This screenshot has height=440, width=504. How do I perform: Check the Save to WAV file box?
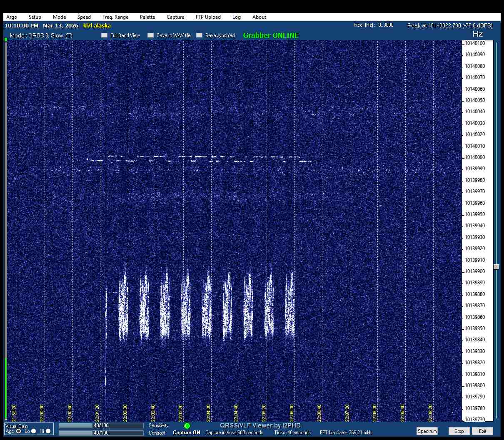pos(151,35)
